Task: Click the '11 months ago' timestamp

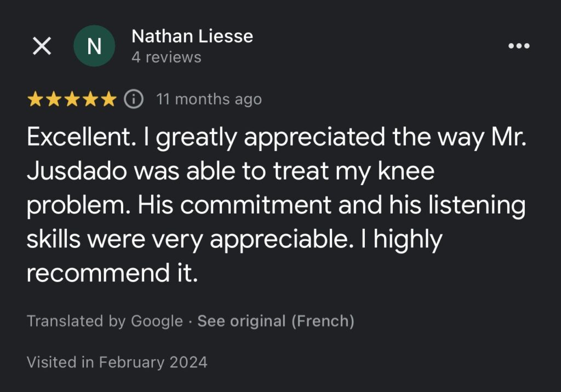Action: tap(209, 99)
